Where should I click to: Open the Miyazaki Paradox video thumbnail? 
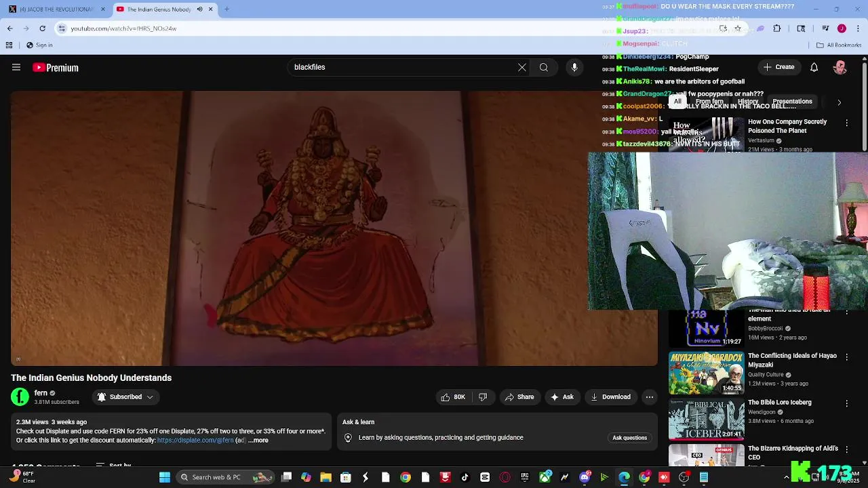point(707,373)
